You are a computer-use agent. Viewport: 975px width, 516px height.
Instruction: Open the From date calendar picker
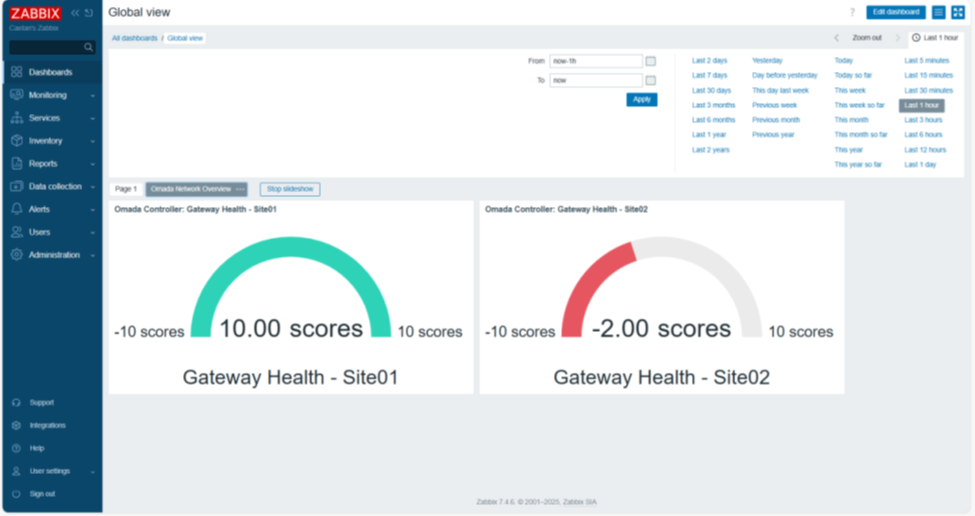(x=650, y=61)
